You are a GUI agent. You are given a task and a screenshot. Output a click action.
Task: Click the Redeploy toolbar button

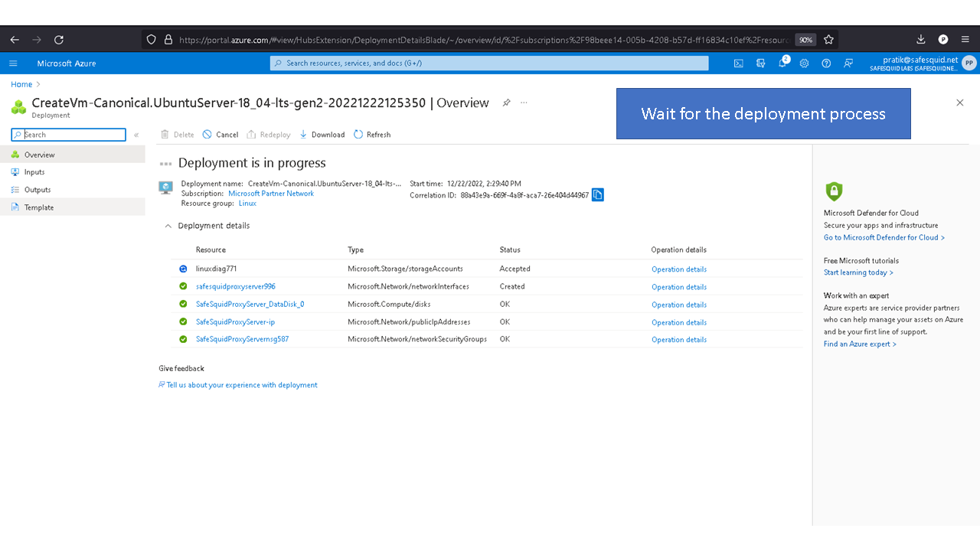point(269,135)
